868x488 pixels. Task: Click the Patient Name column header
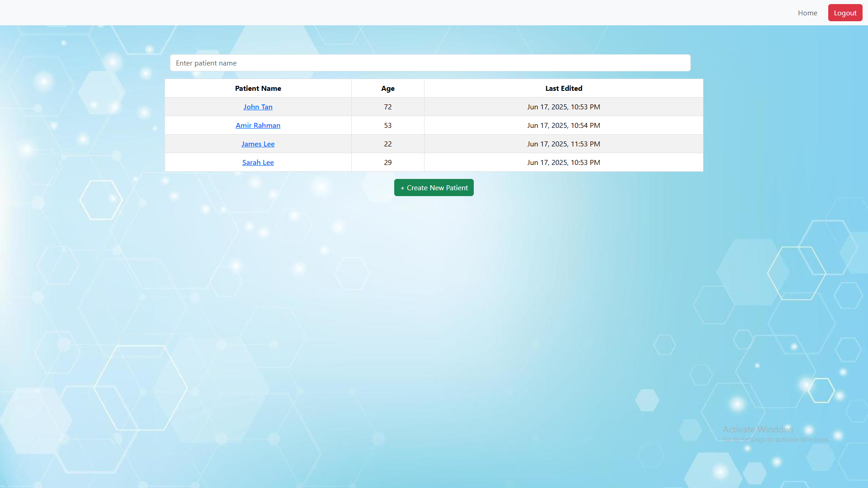point(258,88)
